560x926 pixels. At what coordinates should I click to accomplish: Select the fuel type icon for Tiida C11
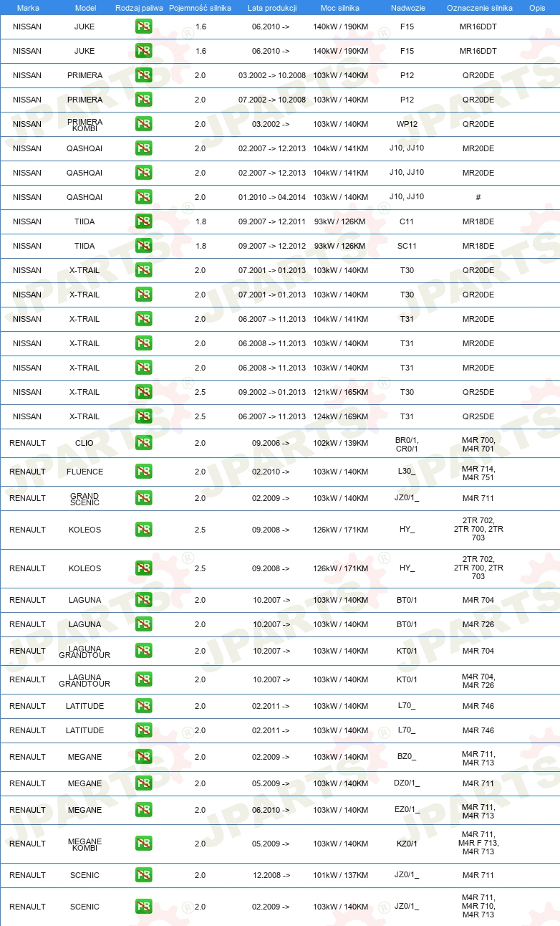[x=143, y=221]
